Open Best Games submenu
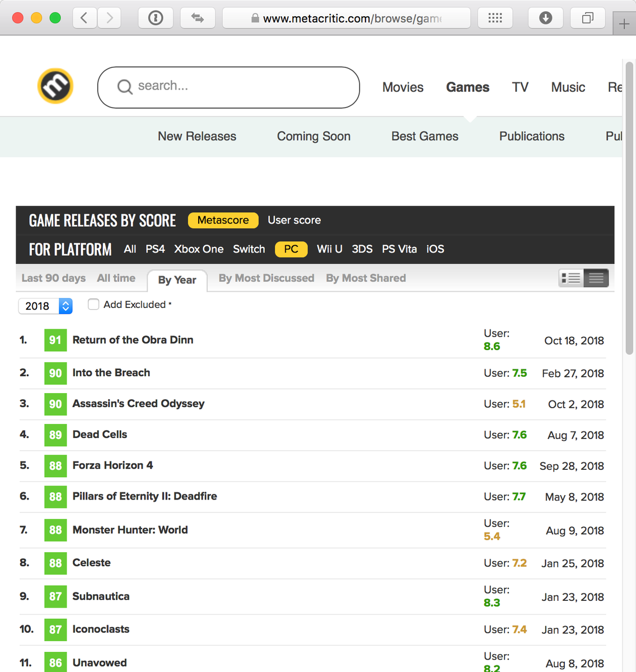Screen dimensions: 636x672 pos(425,136)
